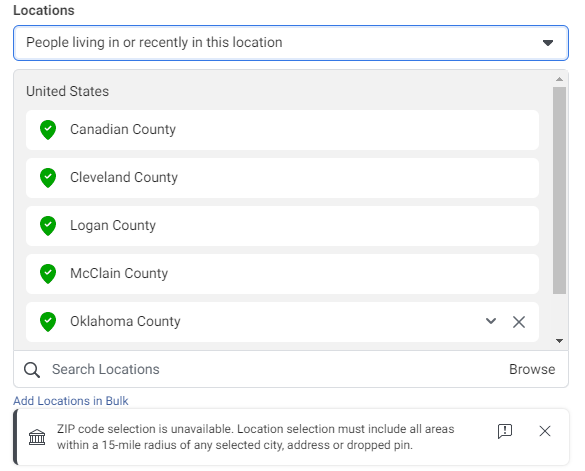Select the Cleveland County location row

pyautogui.click(x=282, y=178)
